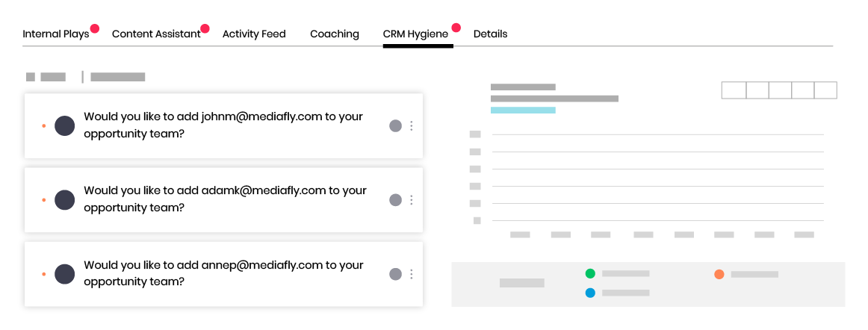Click dark avatar on johnm@mediafly.com card
Image resolution: width=868 pixels, height=330 pixels.
tap(65, 125)
